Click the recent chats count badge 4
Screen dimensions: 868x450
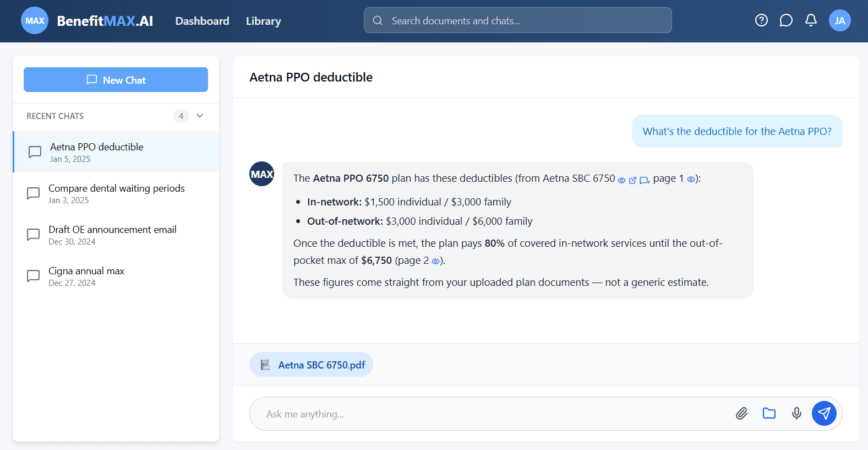(181, 116)
